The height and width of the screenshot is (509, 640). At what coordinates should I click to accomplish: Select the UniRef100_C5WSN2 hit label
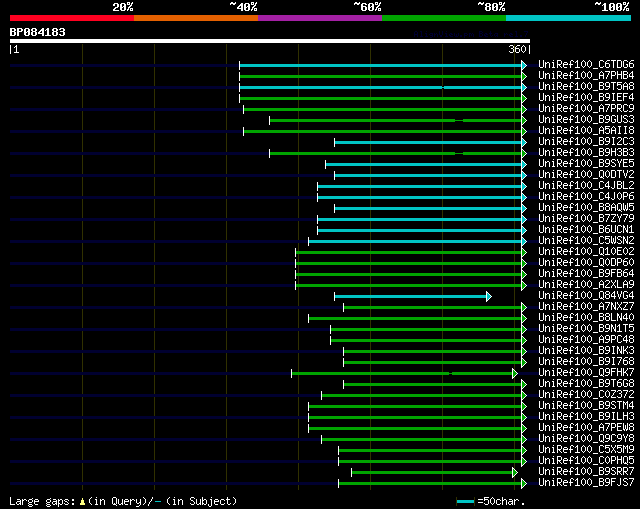tap(586, 241)
